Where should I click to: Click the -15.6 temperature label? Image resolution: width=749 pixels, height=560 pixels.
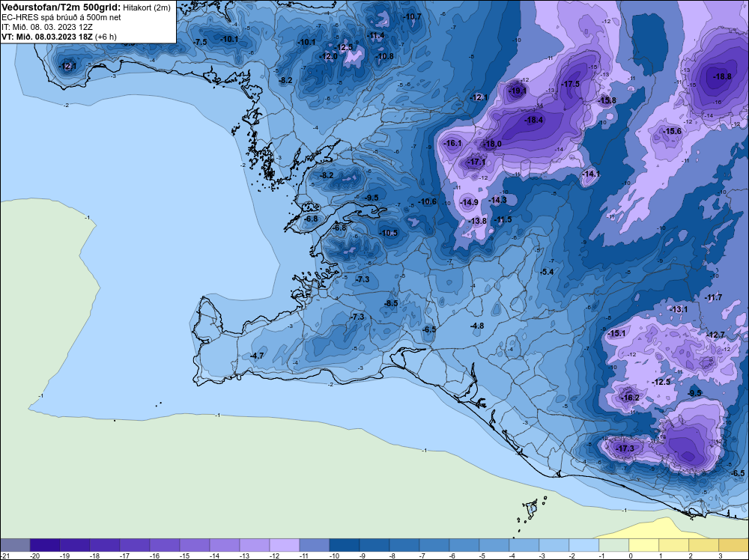click(x=672, y=131)
